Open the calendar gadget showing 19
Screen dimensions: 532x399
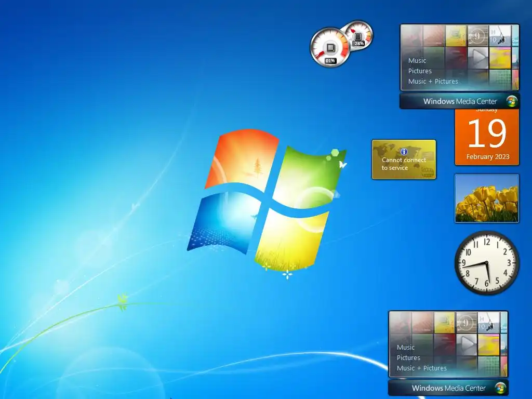click(x=487, y=137)
